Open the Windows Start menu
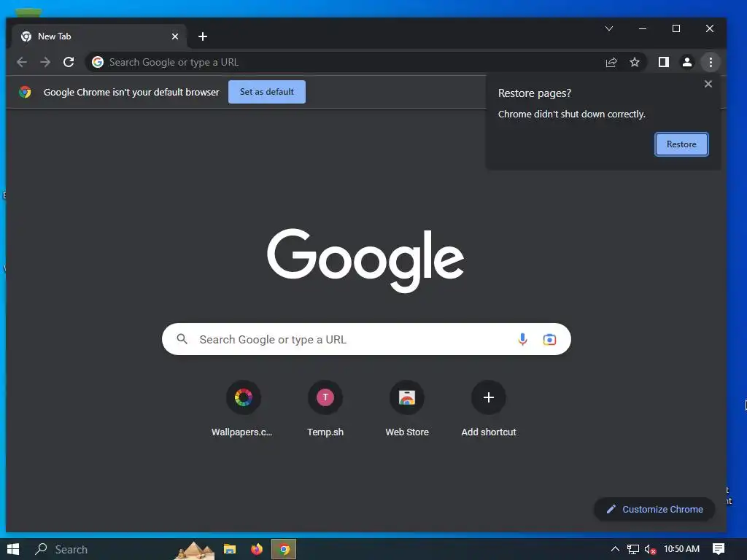Screen dimensions: 747x560 (13, 549)
